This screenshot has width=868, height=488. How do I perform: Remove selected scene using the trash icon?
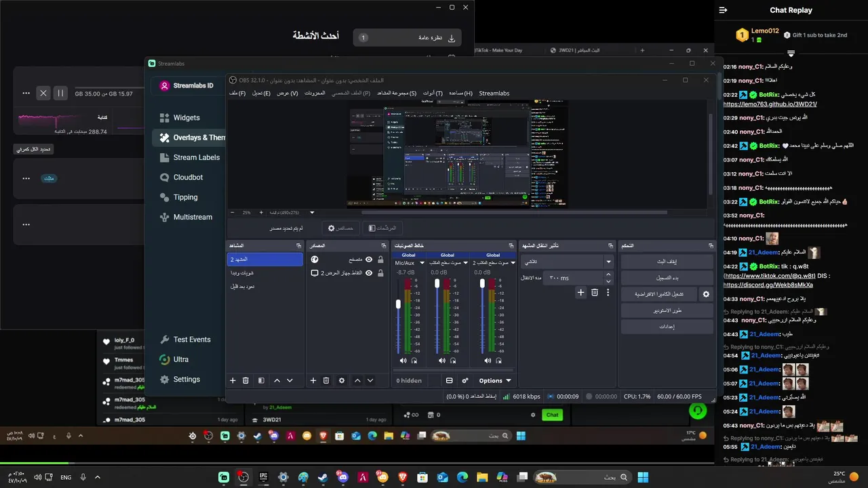(x=245, y=381)
